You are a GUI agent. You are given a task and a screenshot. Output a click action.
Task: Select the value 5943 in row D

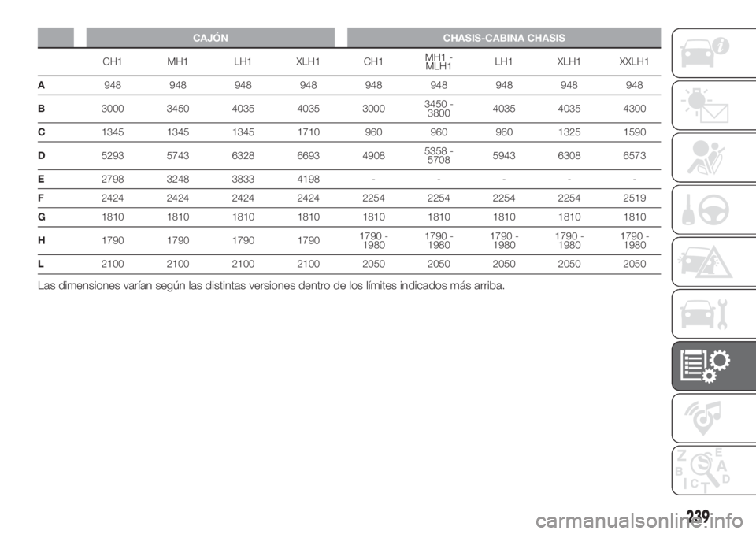pyautogui.click(x=504, y=156)
